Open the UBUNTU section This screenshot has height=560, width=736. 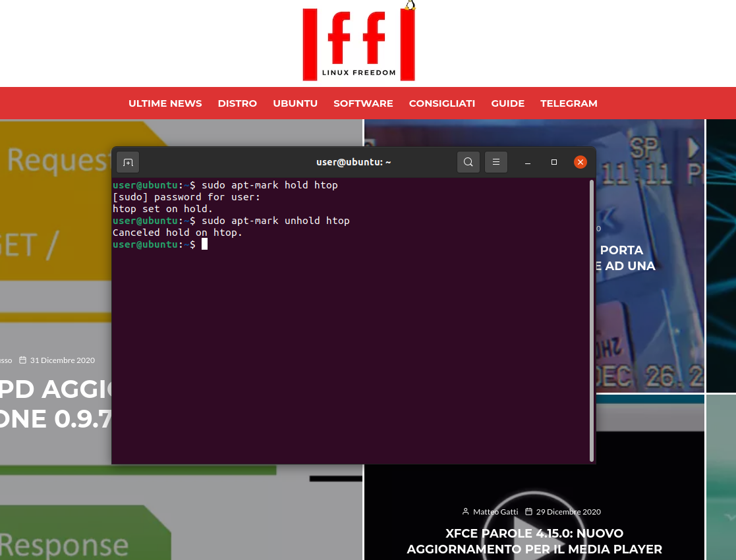pyautogui.click(x=295, y=103)
